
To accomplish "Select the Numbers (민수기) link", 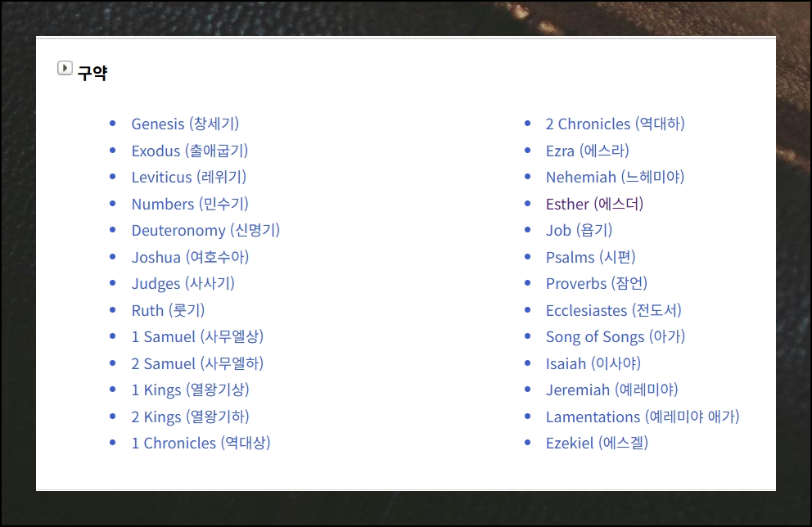I will tap(190, 204).
